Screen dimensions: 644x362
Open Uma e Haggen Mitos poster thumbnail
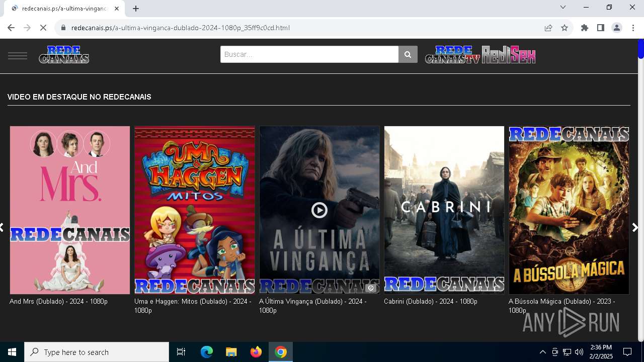click(x=195, y=210)
